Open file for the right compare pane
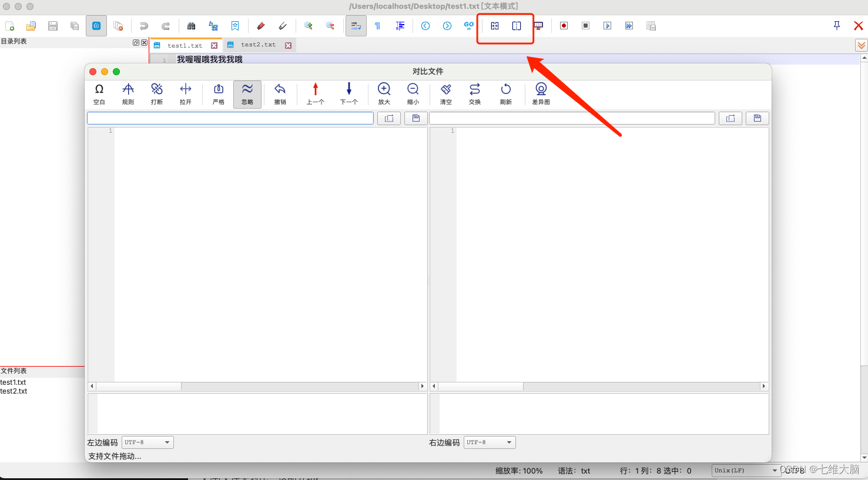868x480 pixels. coord(730,118)
